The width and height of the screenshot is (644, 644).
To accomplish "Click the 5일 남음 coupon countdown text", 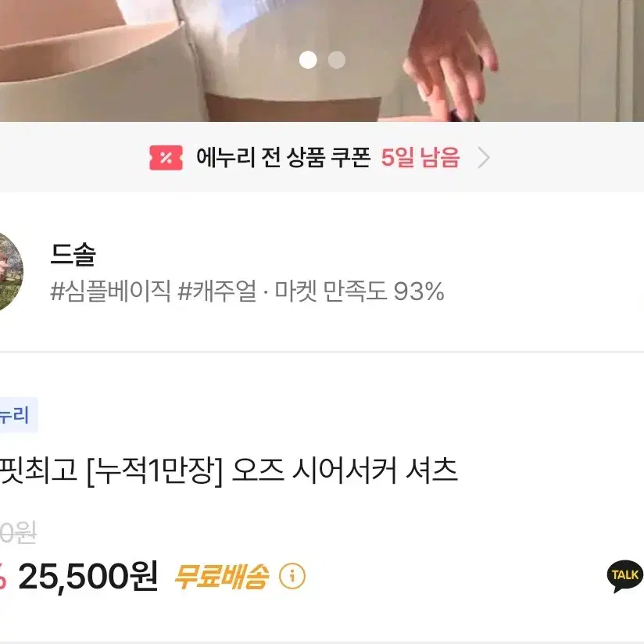I will (x=420, y=157).
